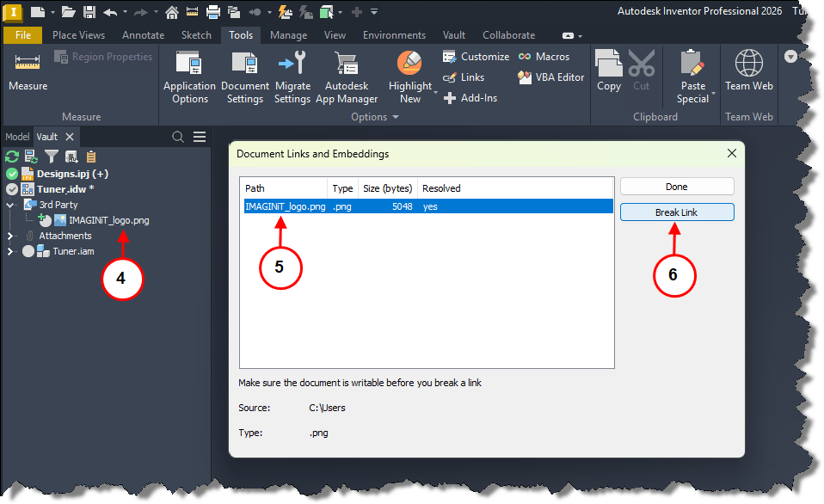The image size is (824, 504).
Task: Open the View ribbon tab
Action: pos(335,35)
